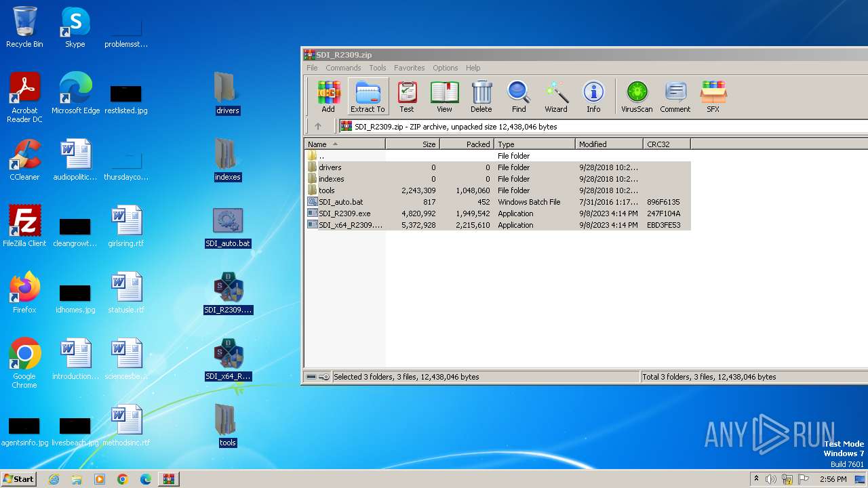Select the drivers folder on the desktop
The image size is (868, 488).
[227, 94]
